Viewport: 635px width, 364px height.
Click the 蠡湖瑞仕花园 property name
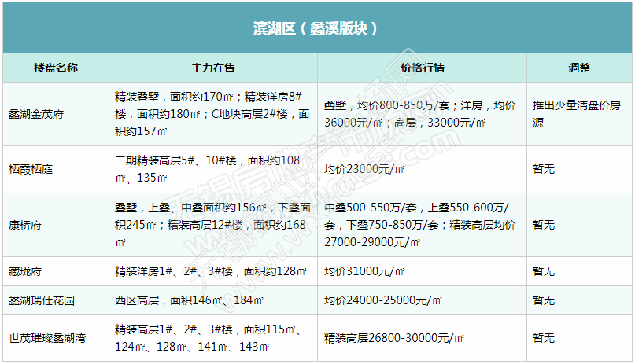[42, 300]
